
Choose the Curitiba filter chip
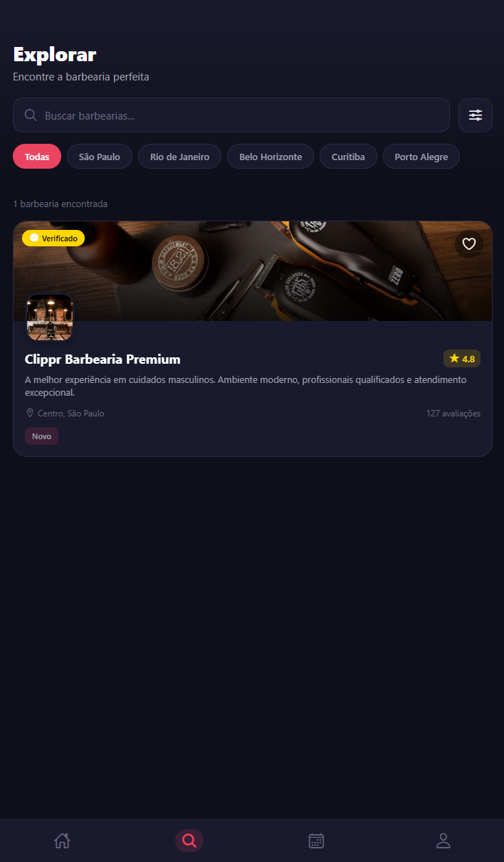[x=348, y=157]
